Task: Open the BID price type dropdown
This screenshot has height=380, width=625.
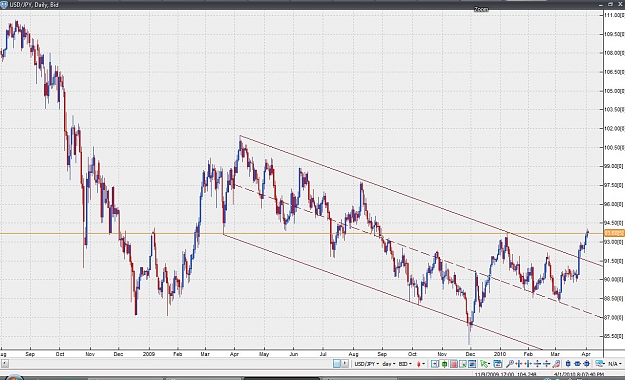Action: click(405, 364)
